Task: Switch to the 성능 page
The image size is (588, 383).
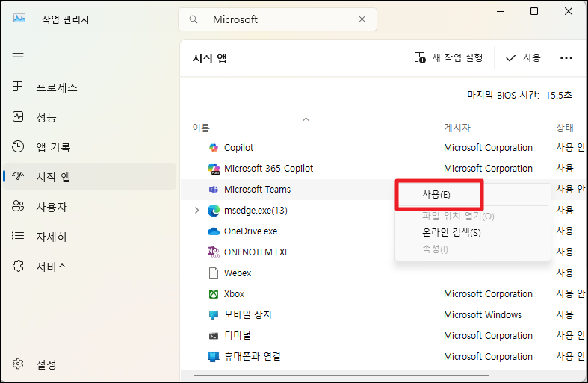Action: pos(90,117)
